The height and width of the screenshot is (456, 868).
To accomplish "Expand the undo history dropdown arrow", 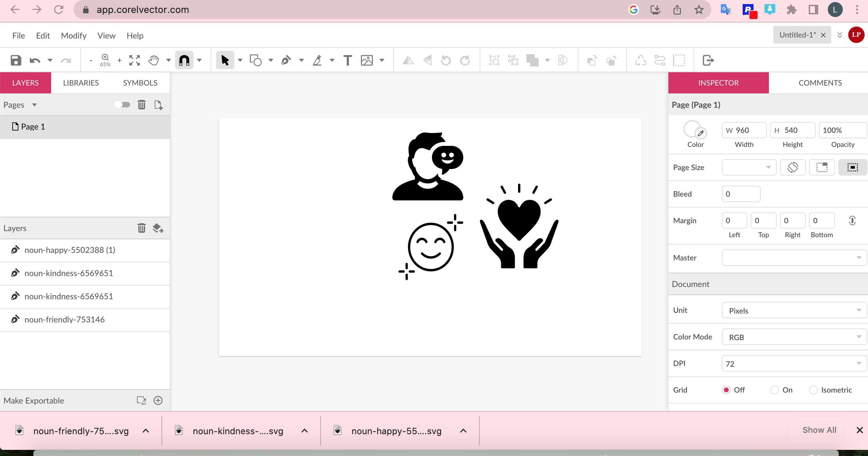I will point(50,60).
